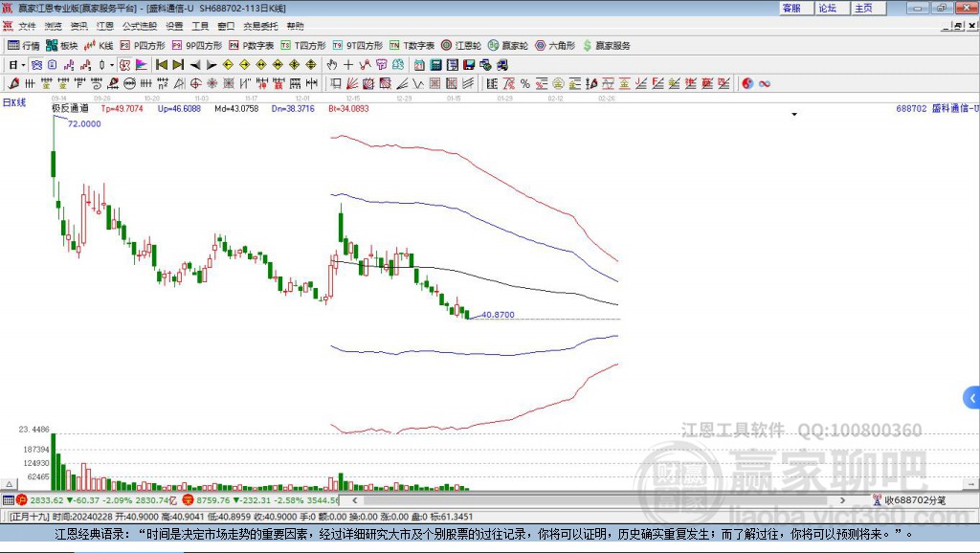Select the Gann fan rays icon
Screen dimensions: 980x553
point(352,84)
